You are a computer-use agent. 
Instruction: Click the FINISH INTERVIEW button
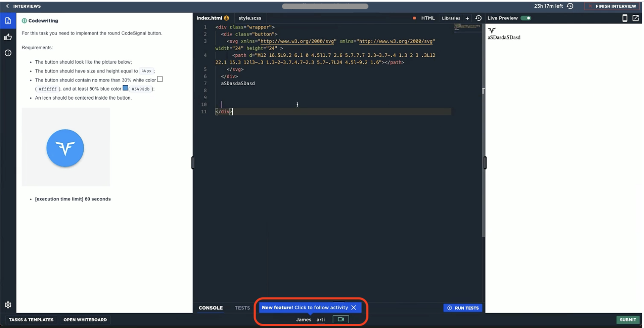click(612, 6)
